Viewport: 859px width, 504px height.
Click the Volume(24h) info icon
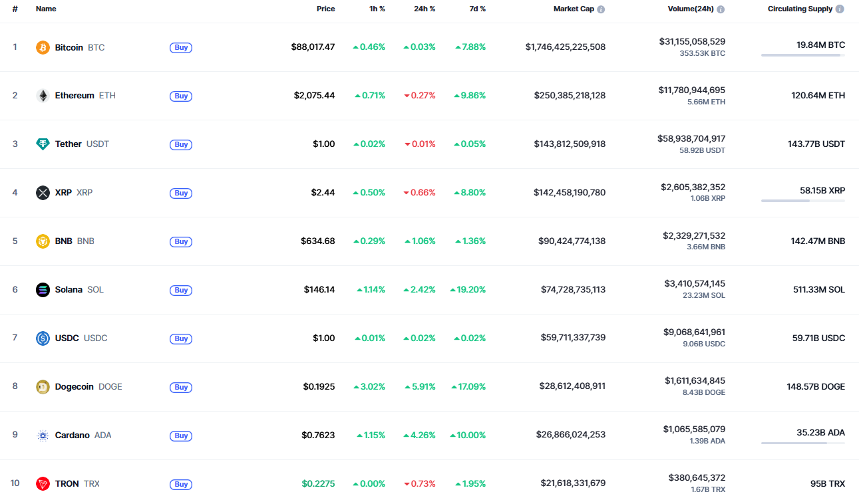click(x=721, y=9)
